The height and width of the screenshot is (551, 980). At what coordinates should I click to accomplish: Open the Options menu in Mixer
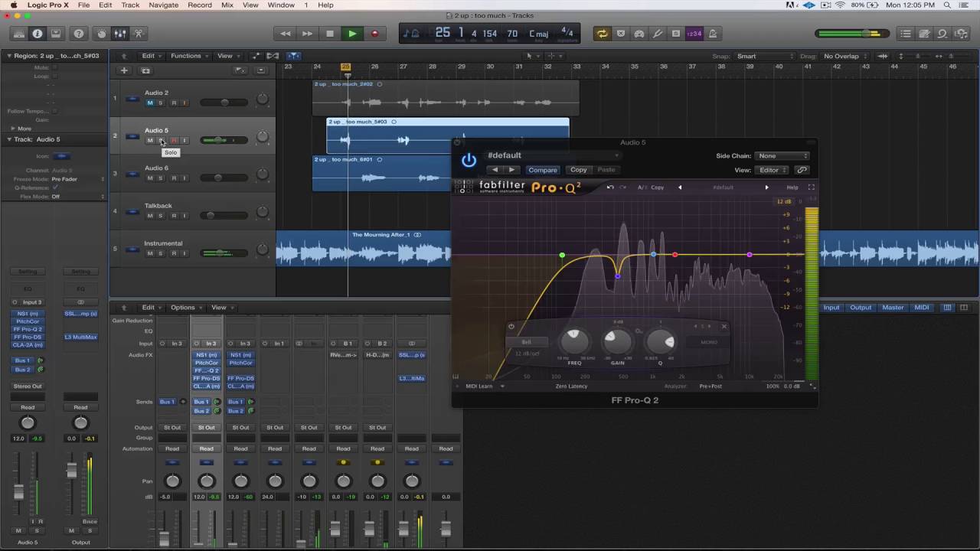tap(185, 308)
